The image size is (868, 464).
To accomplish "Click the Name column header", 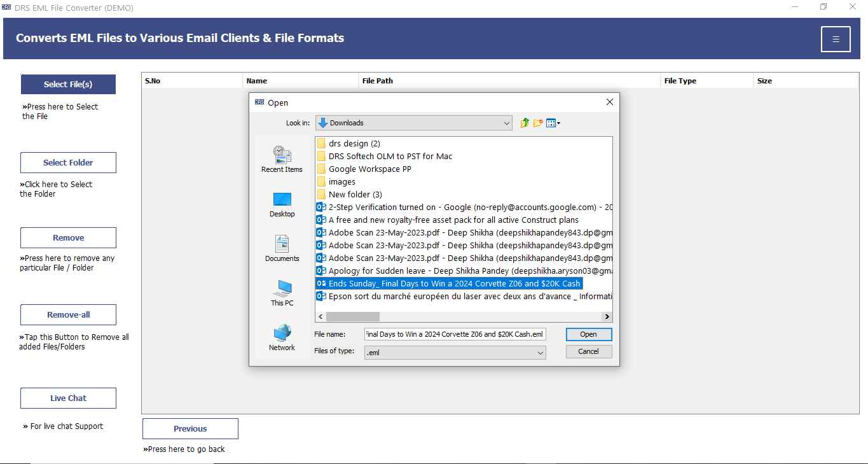I will [x=301, y=81].
